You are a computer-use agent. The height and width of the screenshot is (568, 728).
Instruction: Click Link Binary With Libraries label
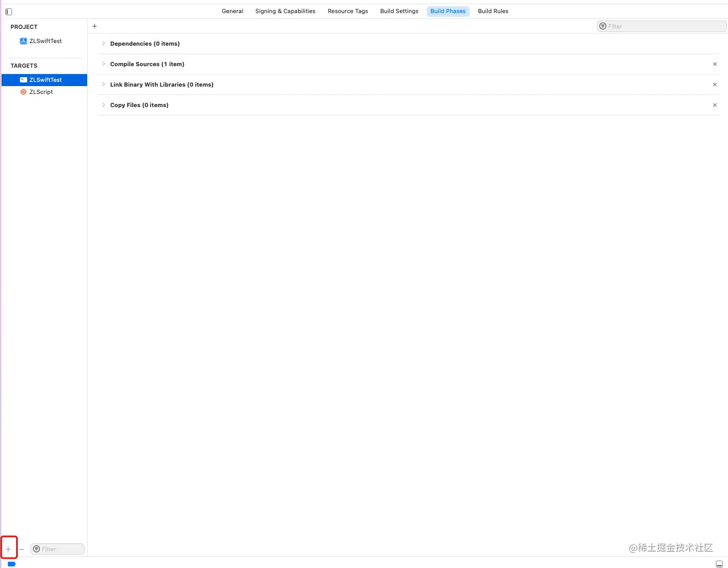162,85
